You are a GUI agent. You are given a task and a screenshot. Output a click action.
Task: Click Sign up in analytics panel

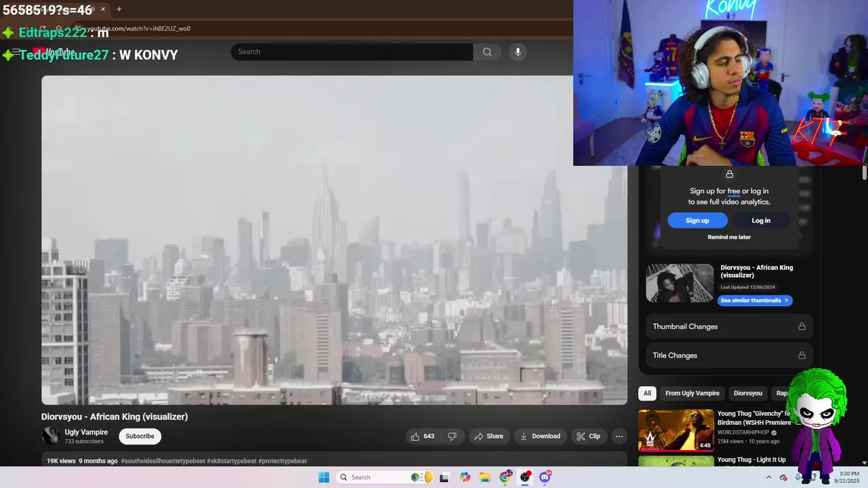(x=697, y=220)
